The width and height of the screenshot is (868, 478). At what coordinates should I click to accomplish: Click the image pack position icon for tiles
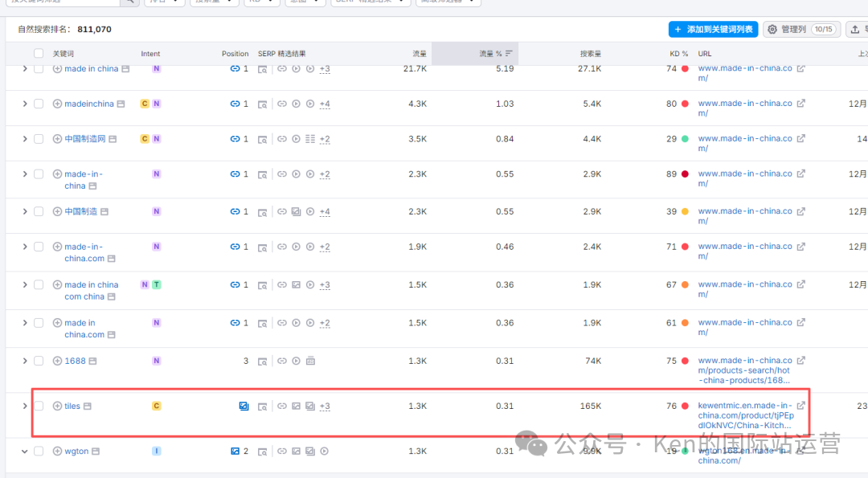click(x=244, y=406)
